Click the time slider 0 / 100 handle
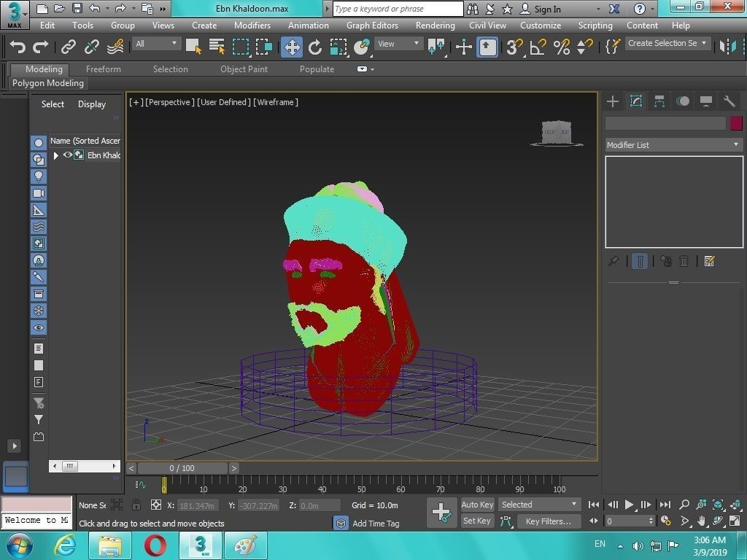747x560 pixels. pyautogui.click(x=182, y=468)
